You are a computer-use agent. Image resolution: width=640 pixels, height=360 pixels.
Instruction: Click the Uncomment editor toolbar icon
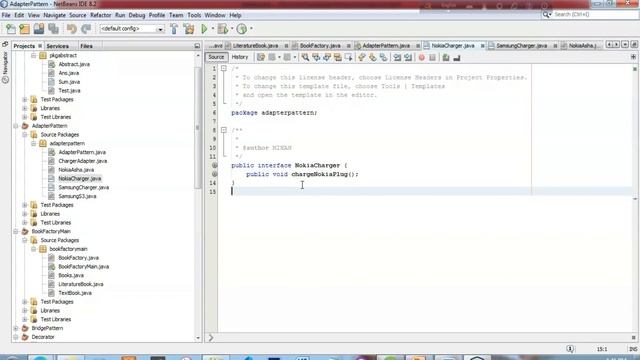[x=457, y=58]
